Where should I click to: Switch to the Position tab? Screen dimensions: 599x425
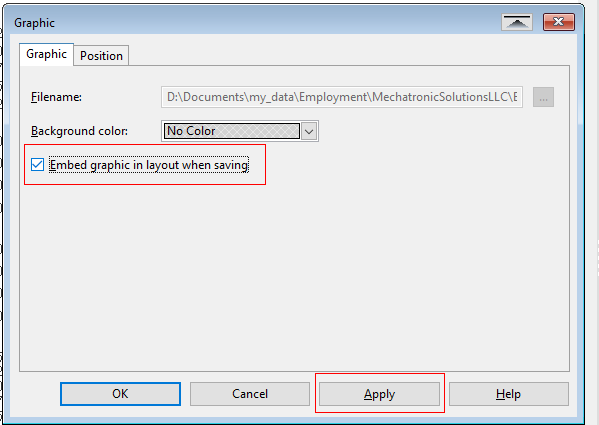(x=101, y=56)
